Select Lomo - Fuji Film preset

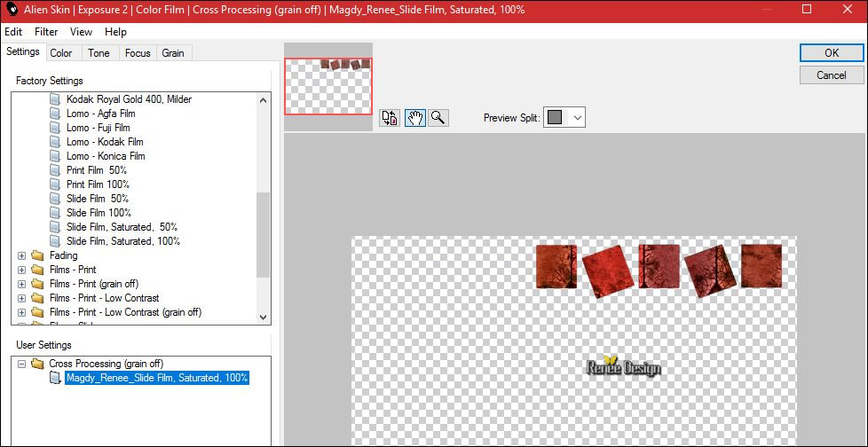pyautogui.click(x=98, y=128)
